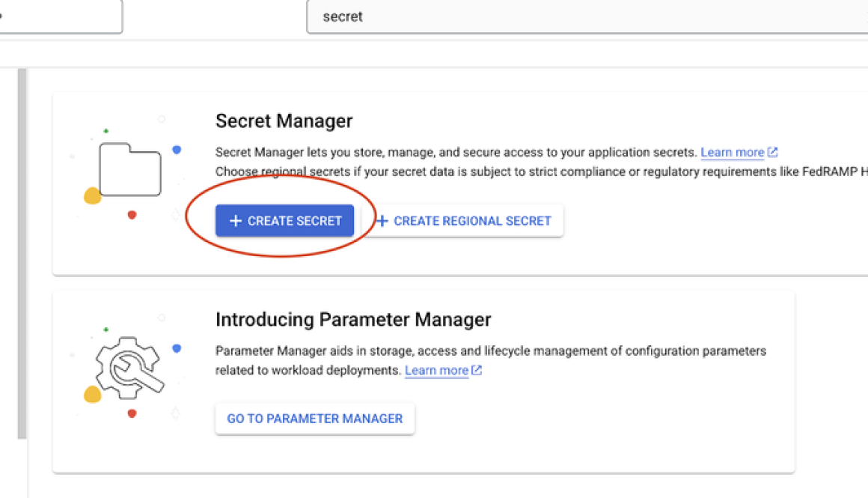Image resolution: width=868 pixels, height=498 pixels.
Task: Click the Create Regional Secret button
Action: tap(464, 220)
